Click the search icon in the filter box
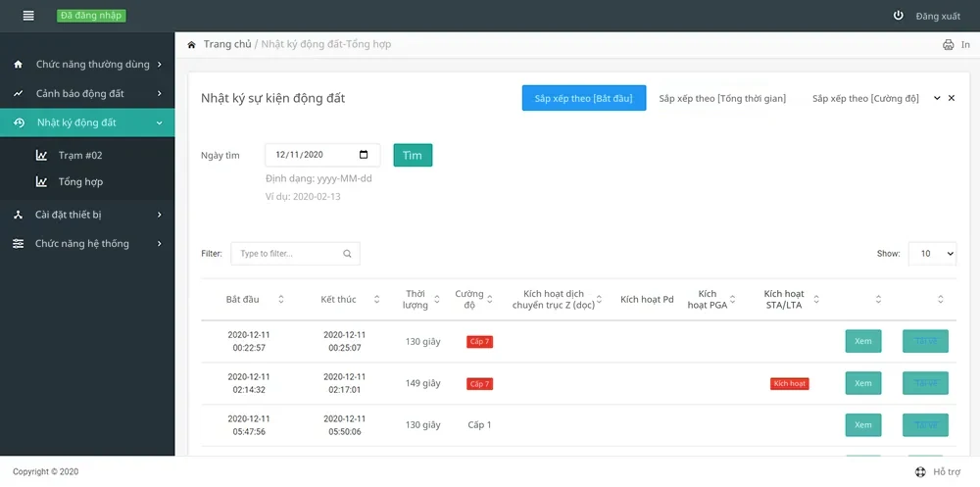 (347, 254)
